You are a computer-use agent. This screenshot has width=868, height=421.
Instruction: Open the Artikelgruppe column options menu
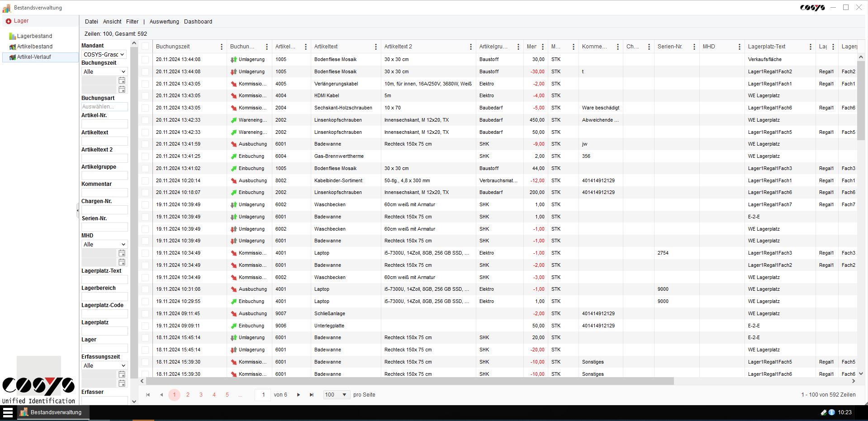[518, 47]
